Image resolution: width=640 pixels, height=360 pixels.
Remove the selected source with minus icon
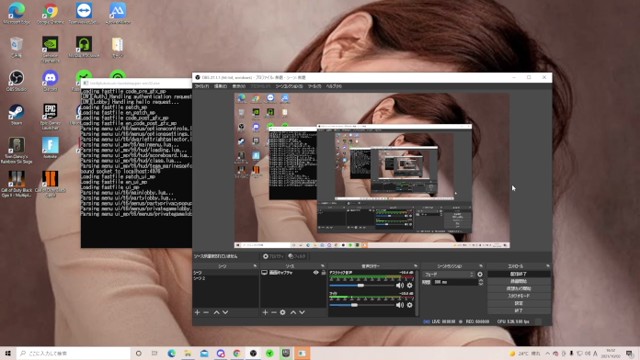[274, 312]
